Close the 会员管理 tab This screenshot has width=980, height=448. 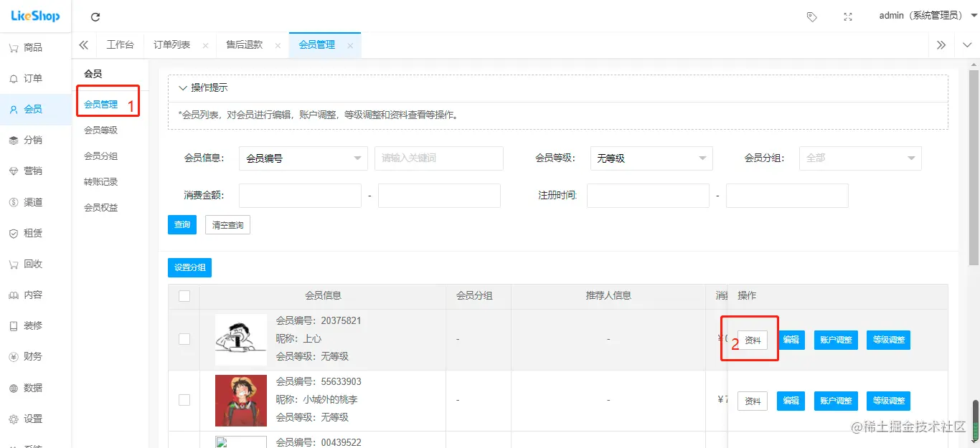click(x=350, y=45)
